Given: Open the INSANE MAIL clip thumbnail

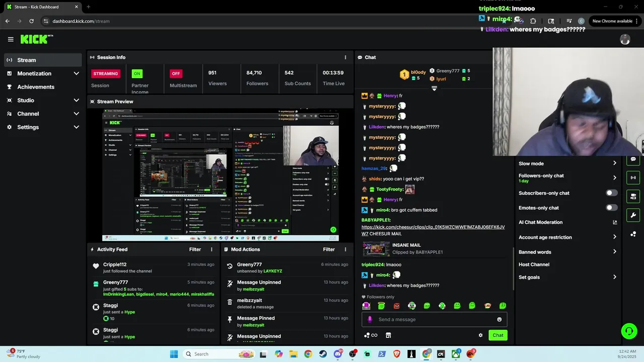Looking at the screenshot, I should (x=376, y=249).
